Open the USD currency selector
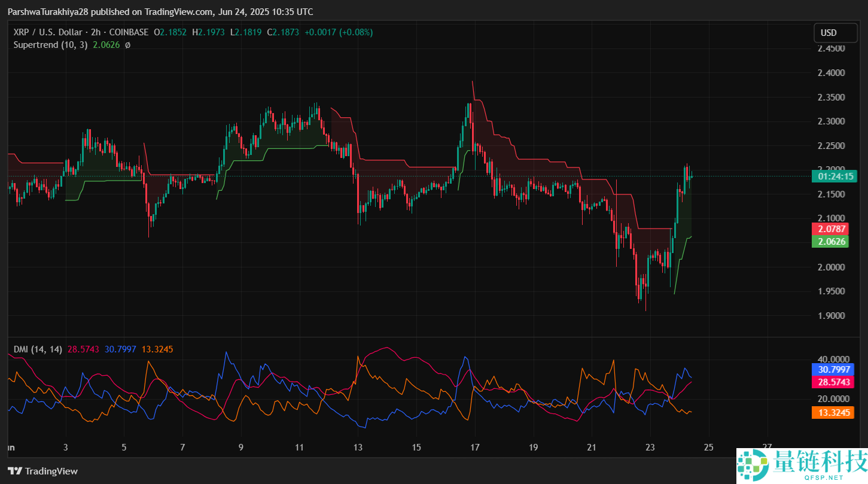Image resolution: width=868 pixels, height=484 pixels. click(829, 33)
